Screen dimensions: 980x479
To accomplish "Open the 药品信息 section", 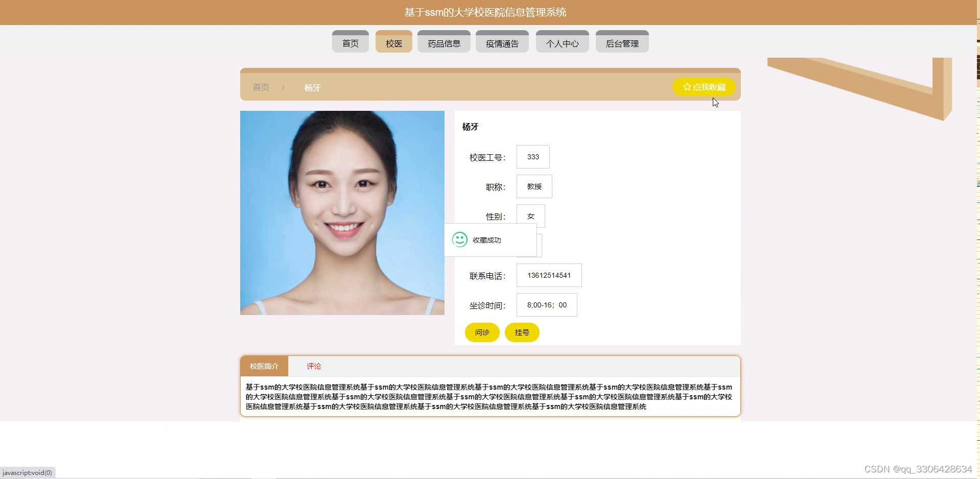I will coord(444,42).
